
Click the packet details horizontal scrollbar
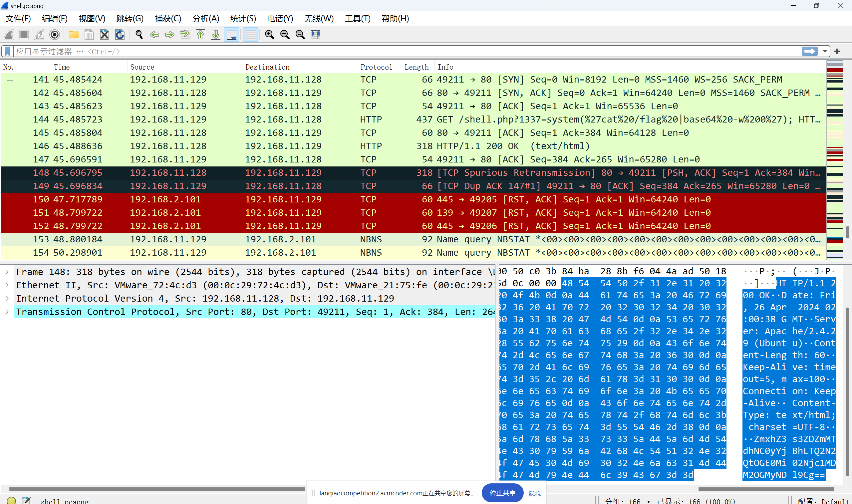(157, 489)
